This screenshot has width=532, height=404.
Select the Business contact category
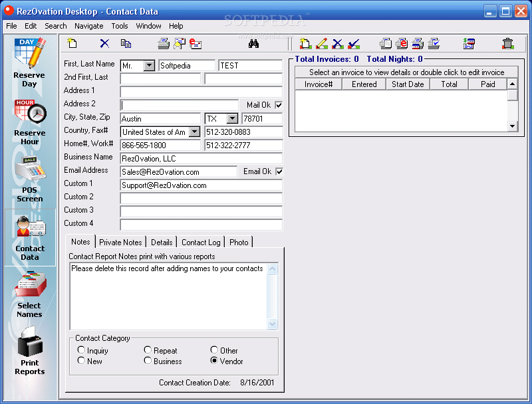click(148, 360)
